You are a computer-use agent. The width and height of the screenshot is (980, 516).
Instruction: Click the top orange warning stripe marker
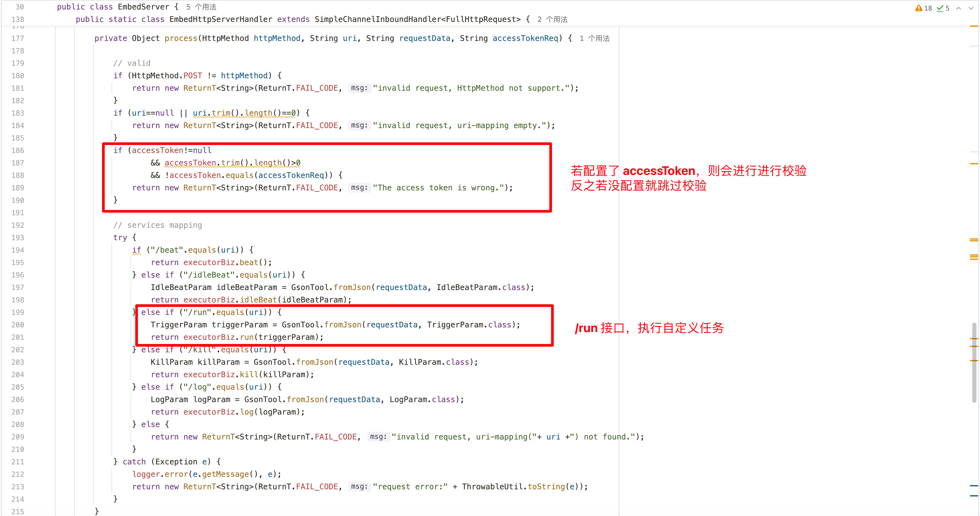click(x=973, y=26)
